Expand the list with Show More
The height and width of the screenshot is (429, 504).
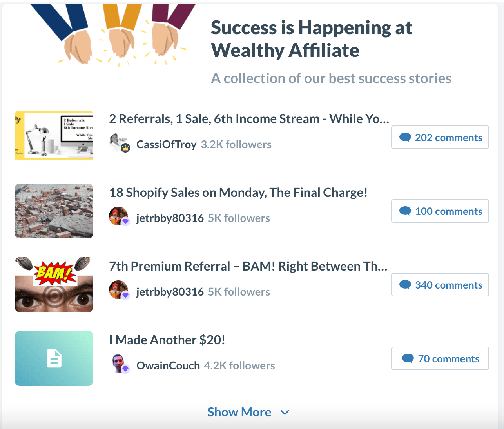239,412
